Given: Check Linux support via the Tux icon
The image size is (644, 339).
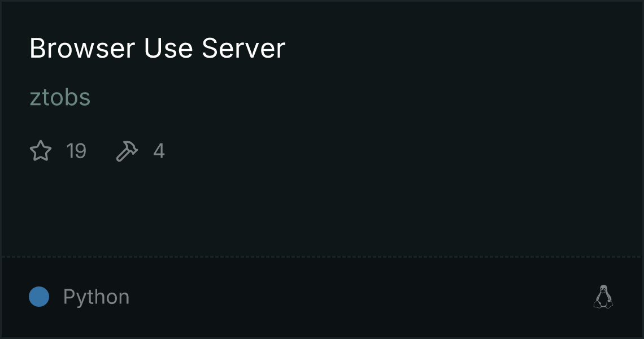Looking at the screenshot, I should point(603,297).
